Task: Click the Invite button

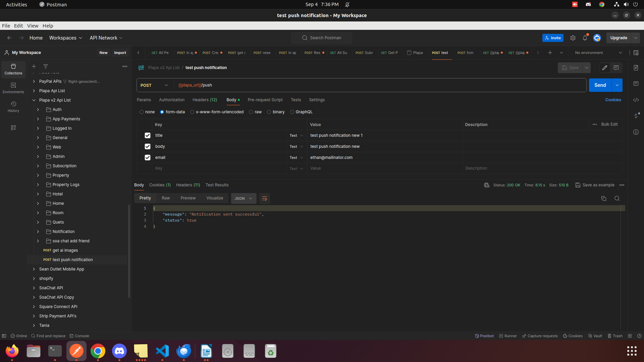Action: 553,38
